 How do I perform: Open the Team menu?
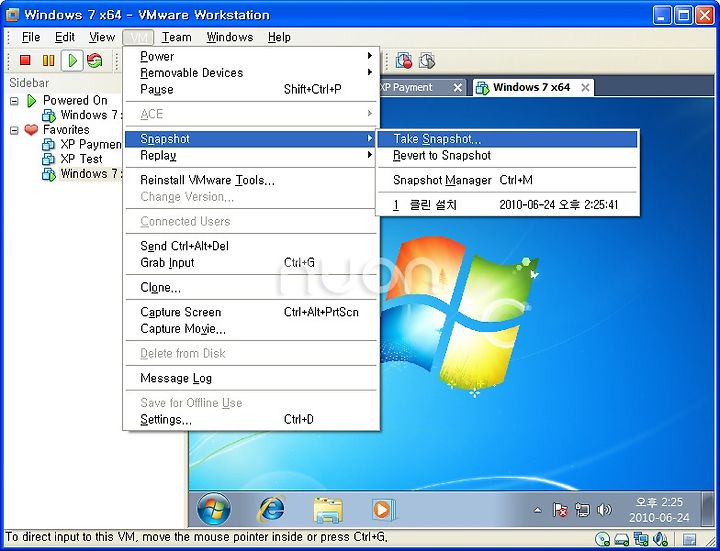tap(176, 37)
